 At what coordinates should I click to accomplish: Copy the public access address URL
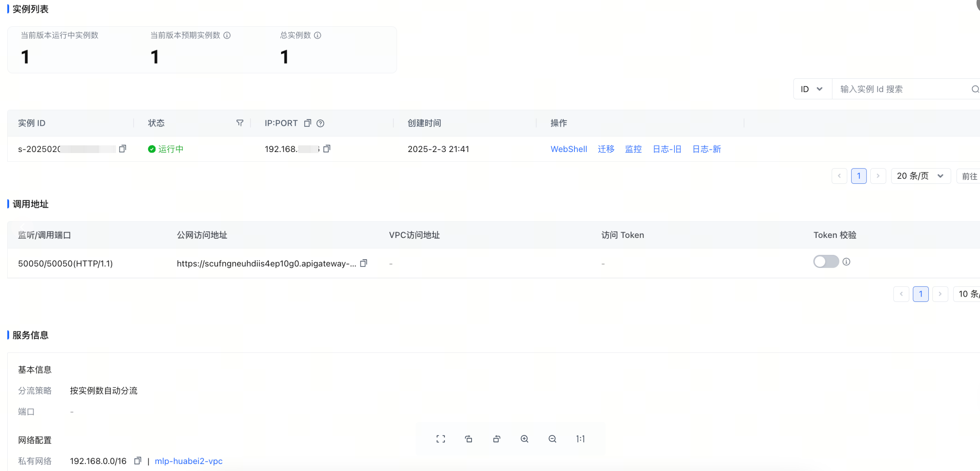363,263
